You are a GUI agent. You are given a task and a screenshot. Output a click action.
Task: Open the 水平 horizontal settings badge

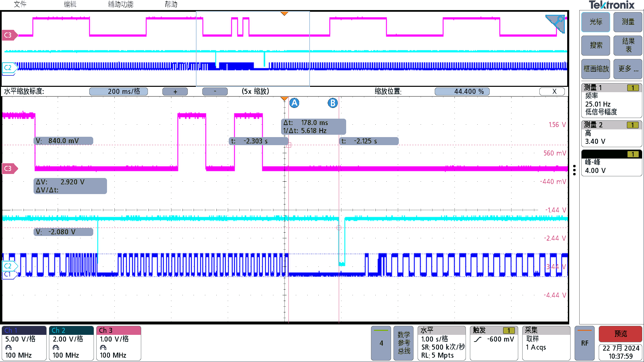point(442,343)
